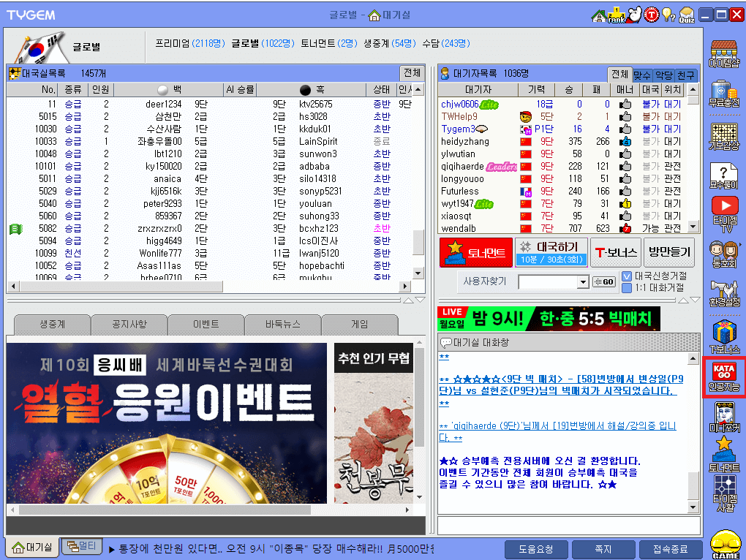The width and height of the screenshot is (746, 560).
Task: Open the 토너먼트 star icon in sidebar
Action: (724, 454)
